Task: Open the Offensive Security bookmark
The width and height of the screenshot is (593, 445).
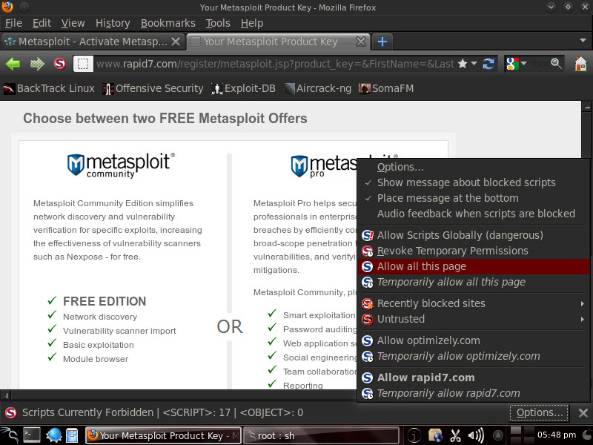Action: tap(154, 88)
